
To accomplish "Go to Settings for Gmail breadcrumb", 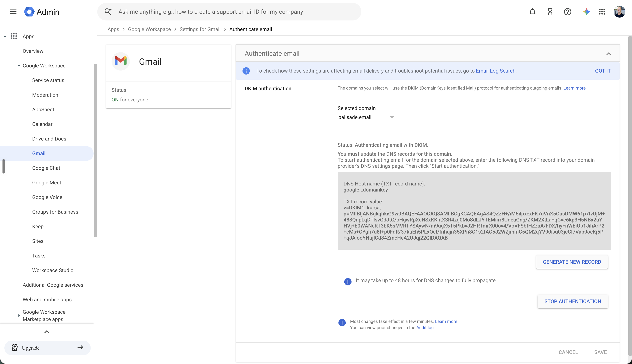I will click(200, 29).
